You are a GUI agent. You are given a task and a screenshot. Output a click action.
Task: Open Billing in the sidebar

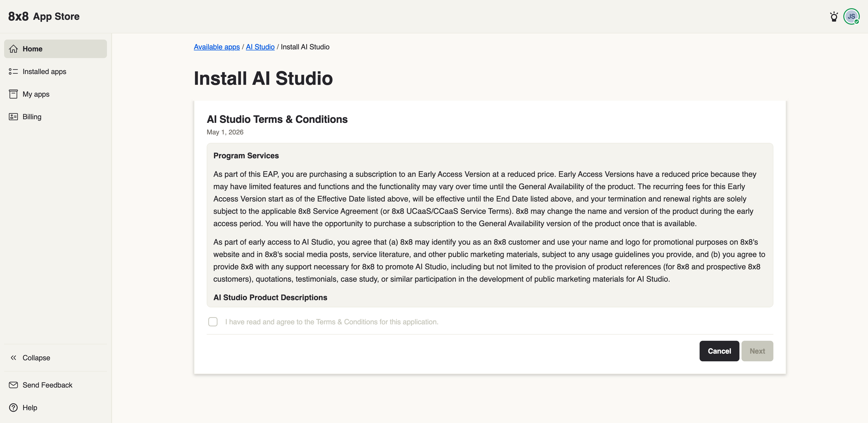(x=56, y=116)
